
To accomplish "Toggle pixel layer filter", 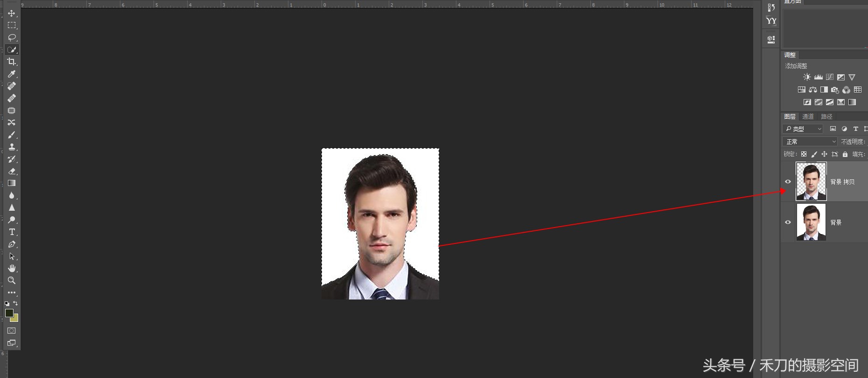I will click(x=833, y=129).
